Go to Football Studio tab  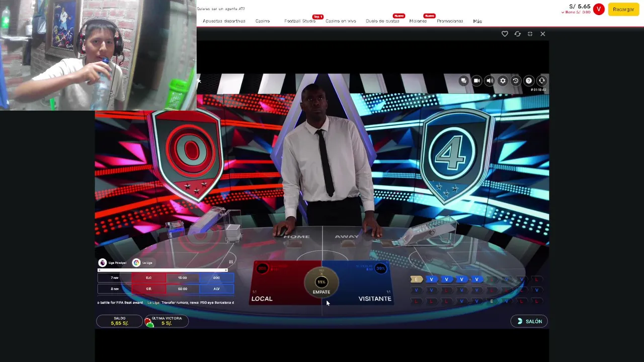300,21
